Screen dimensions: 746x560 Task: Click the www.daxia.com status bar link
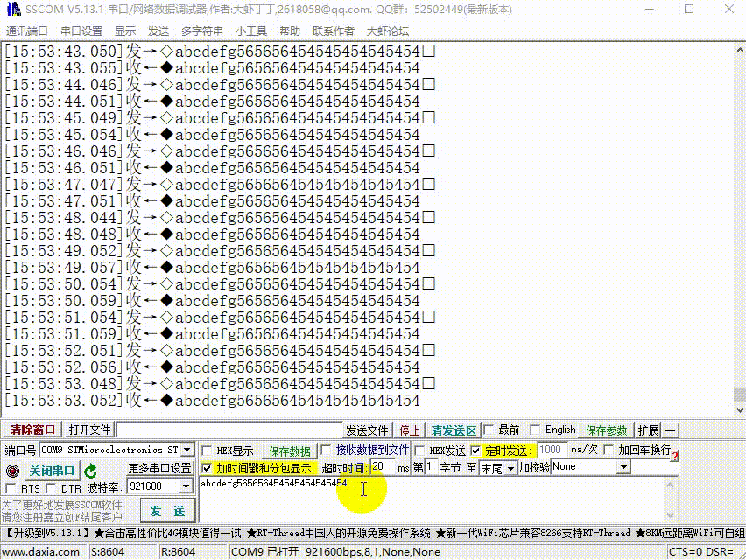pos(41,552)
